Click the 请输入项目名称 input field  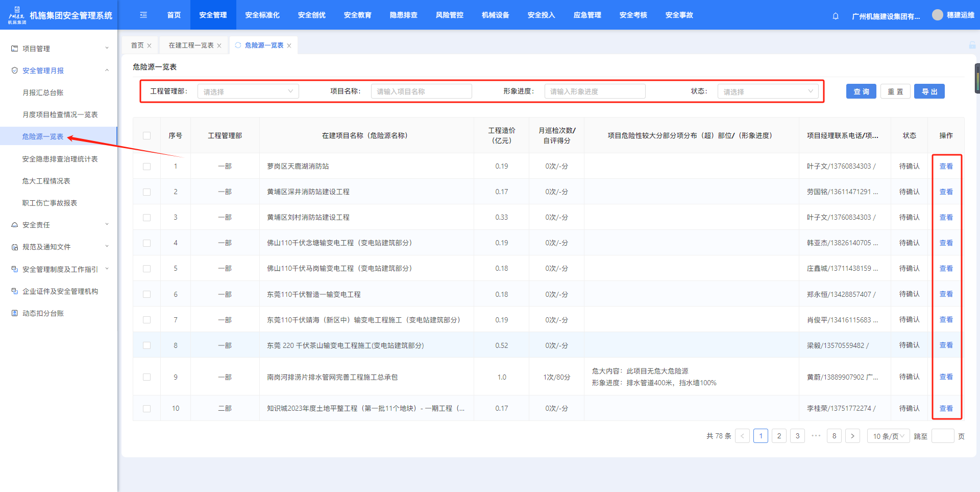421,91
